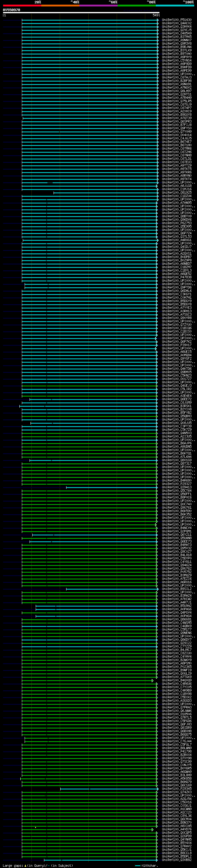Open hit UniRef100_O48549

(177, 33)
